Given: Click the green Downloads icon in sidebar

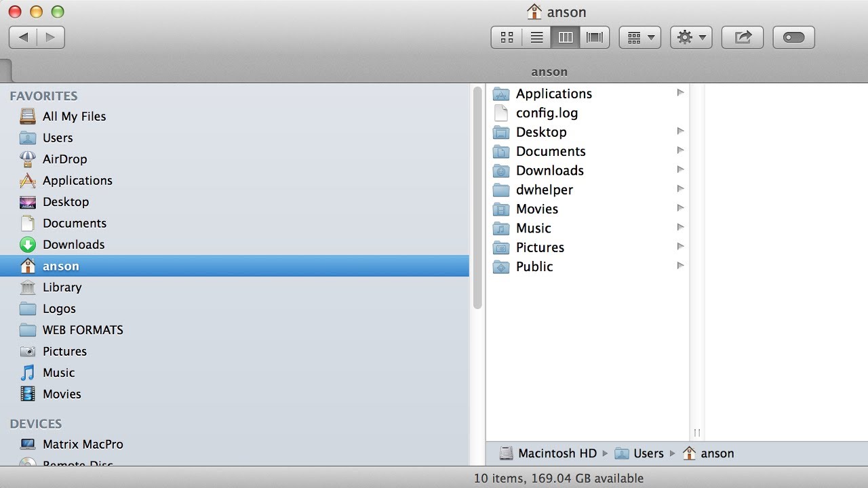Looking at the screenshot, I should (28, 245).
